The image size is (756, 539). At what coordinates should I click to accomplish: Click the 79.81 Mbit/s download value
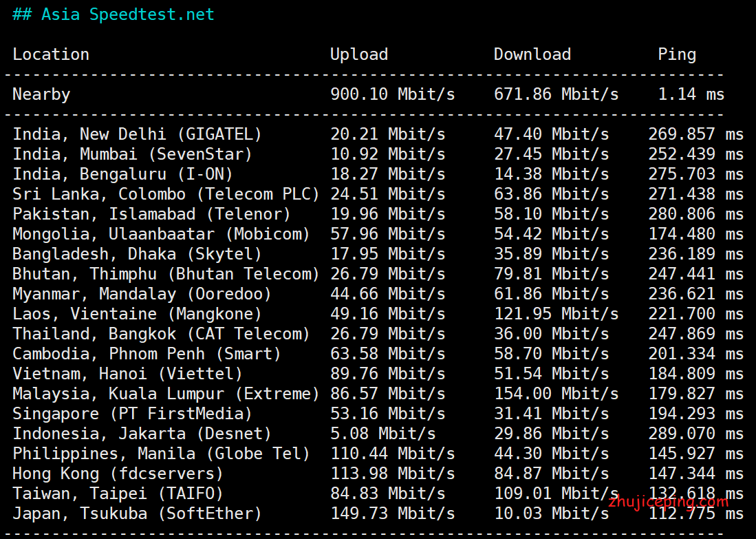point(552,274)
